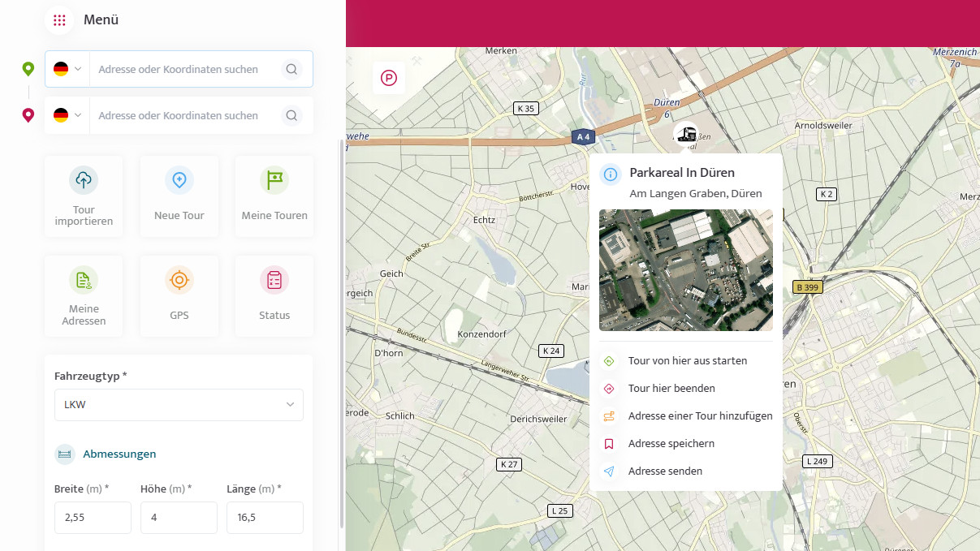The height and width of the screenshot is (551, 980).
Task: Open the Menü grid icon
Action: click(59, 20)
